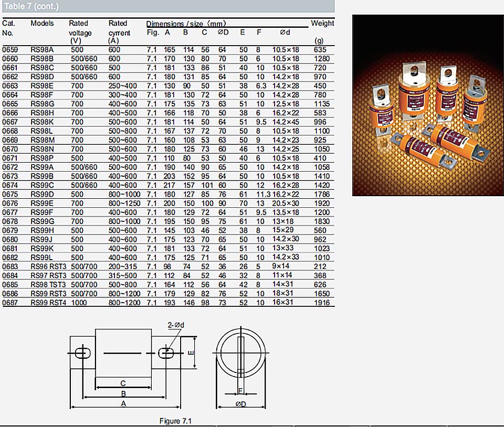Select model "RS96 RST3"
Screen dimensions: 504x427
coord(48,266)
